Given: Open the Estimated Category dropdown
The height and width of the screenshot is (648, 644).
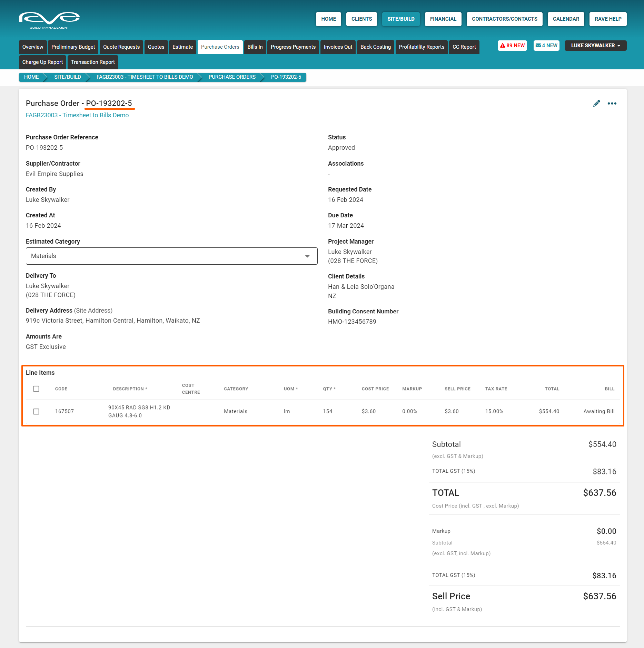Looking at the screenshot, I should tap(307, 256).
